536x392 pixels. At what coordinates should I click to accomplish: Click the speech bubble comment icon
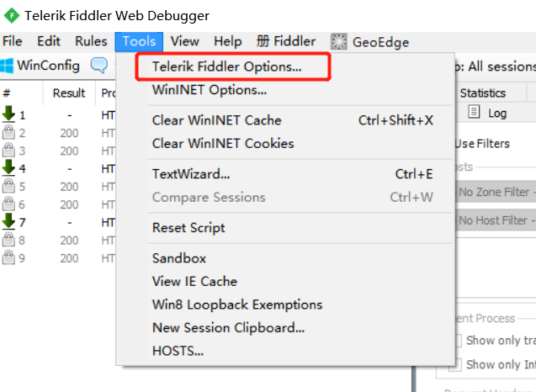coord(99,65)
